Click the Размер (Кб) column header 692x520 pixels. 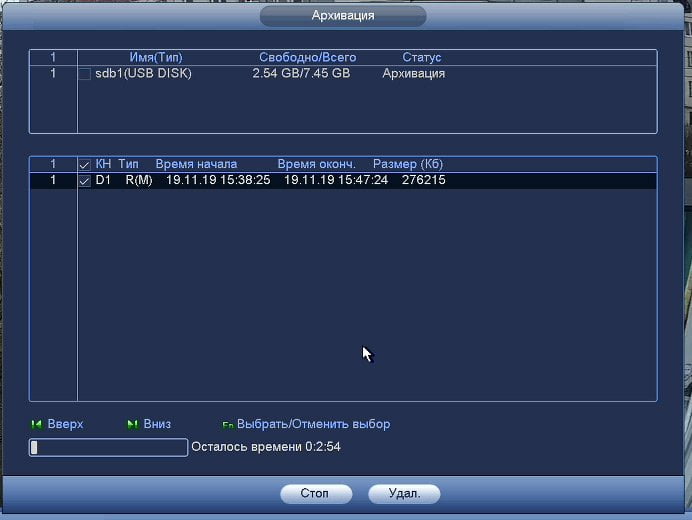408,164
